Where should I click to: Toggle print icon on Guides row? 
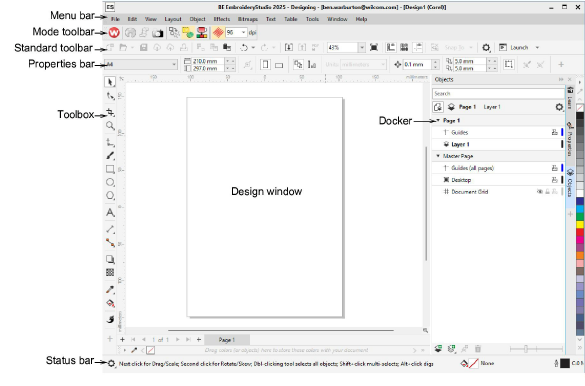point(555,132)
